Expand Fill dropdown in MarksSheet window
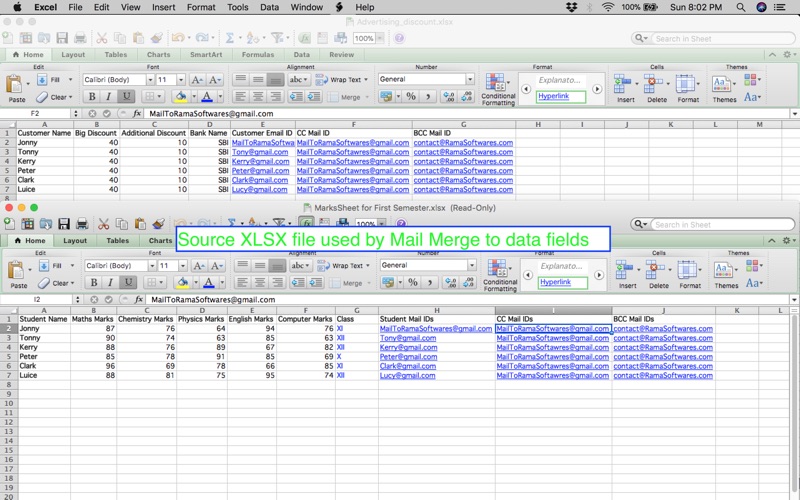This screenshot has height=500, width=800. coord(72,266)
